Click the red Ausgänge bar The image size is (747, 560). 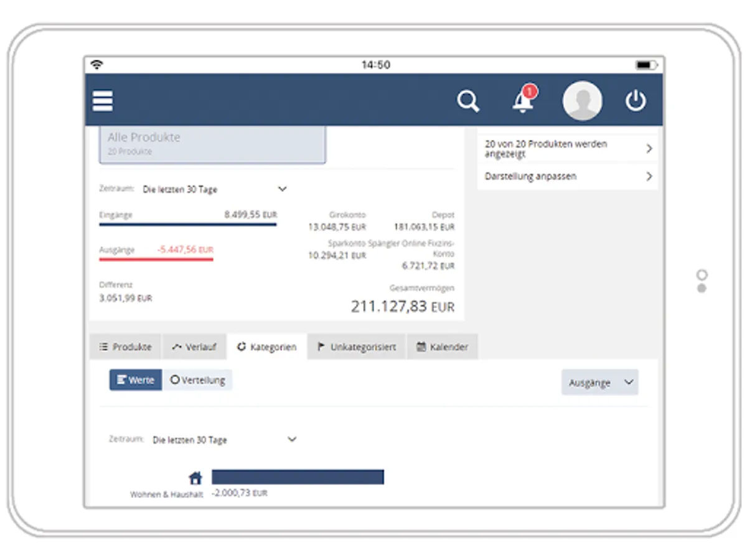point(156,259)
